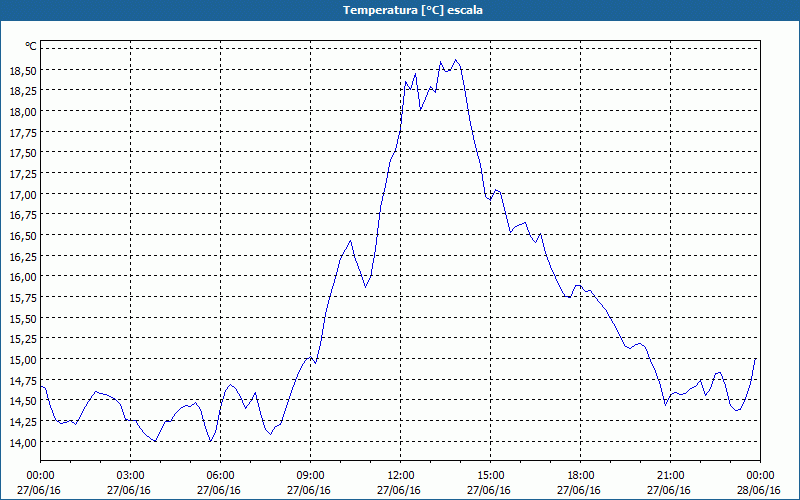Pick the 18:00 time axis label

pyautogui.click(x=581, y=476)
